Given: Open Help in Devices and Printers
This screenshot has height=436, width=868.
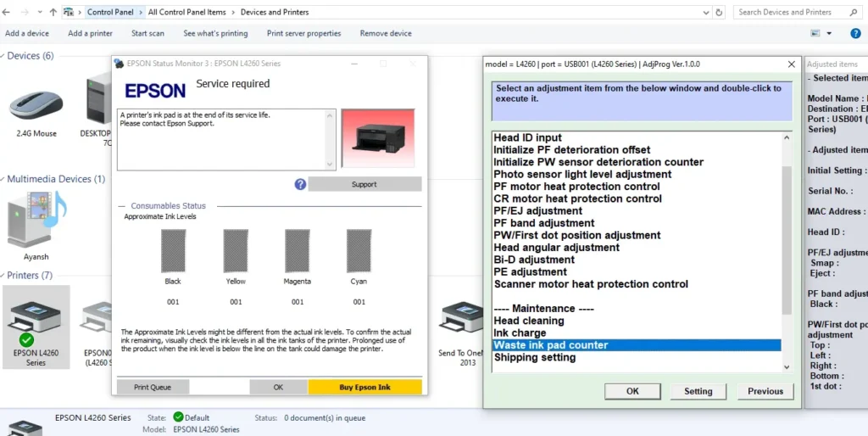Looking at the screenshot, I should point(855,33).
